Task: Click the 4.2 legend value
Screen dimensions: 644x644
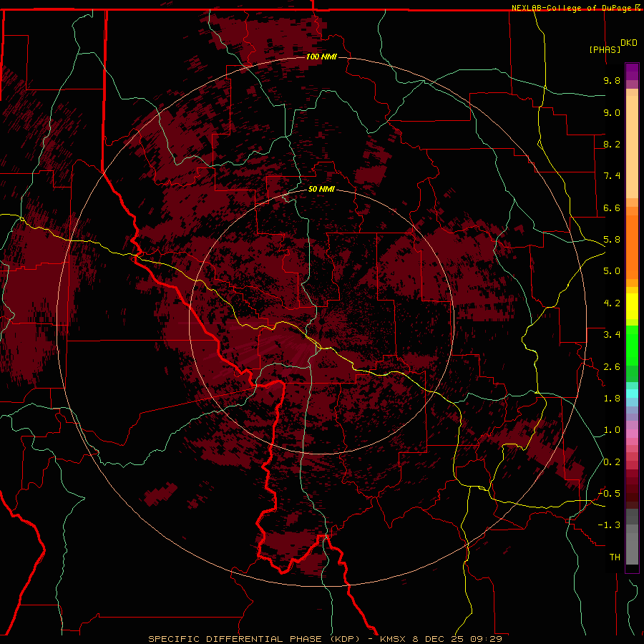Action: click(612, 303)
